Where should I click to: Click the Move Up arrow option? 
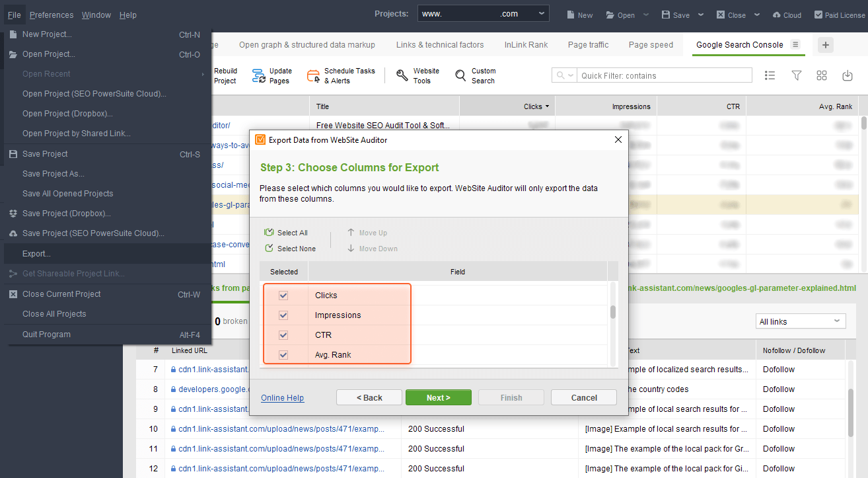(367, 233)
